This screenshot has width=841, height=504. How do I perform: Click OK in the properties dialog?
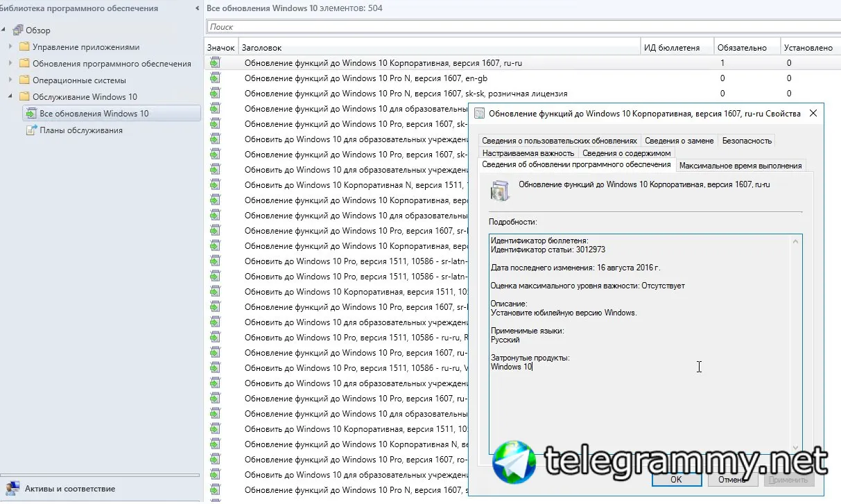pyautogui.click(x=676, y=479)
